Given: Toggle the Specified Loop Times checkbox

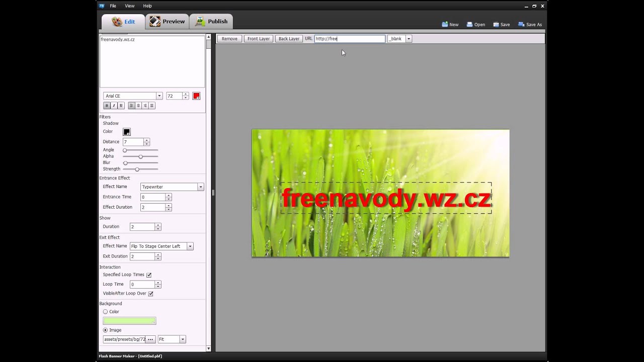Looking at the screenshot, I should pyautogui.click(x=149, y=275).
